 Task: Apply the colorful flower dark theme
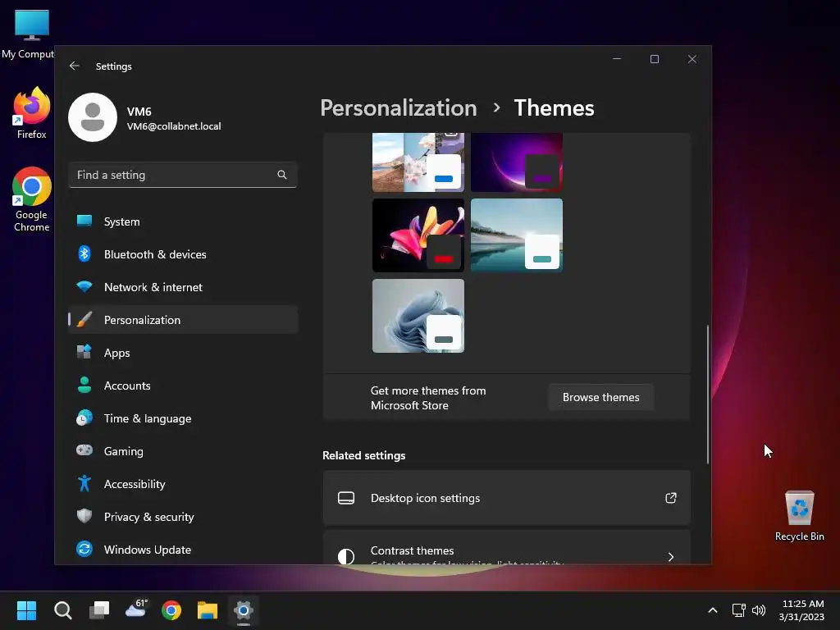pyautogui.click(x=418, y=235)
